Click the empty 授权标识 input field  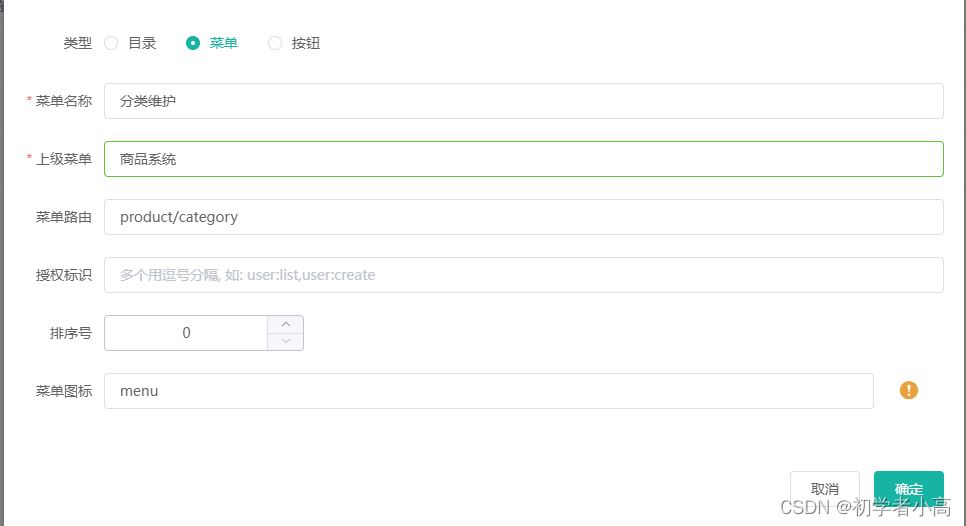click(x=524, y=275)
